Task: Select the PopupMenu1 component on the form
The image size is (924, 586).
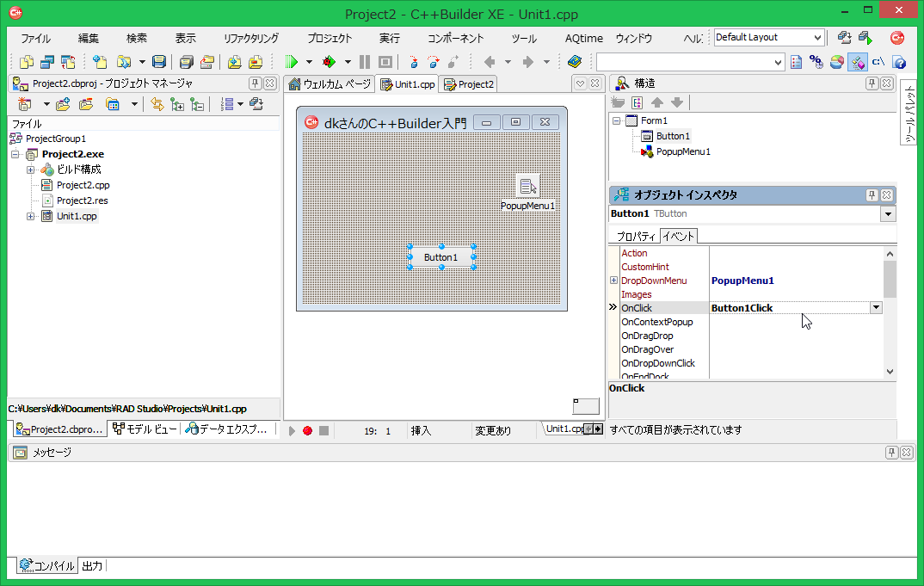Action: (x=527, y=186)
